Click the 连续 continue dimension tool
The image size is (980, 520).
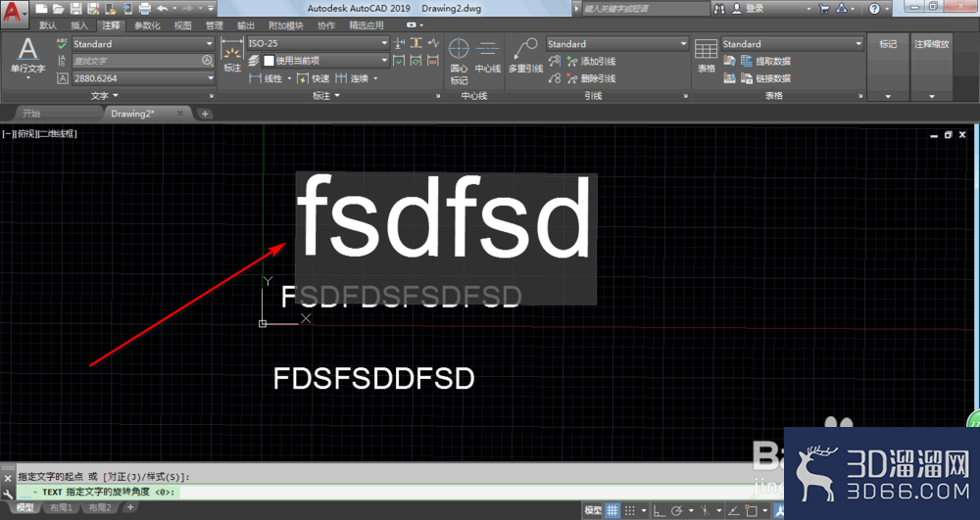coord(352,78)
